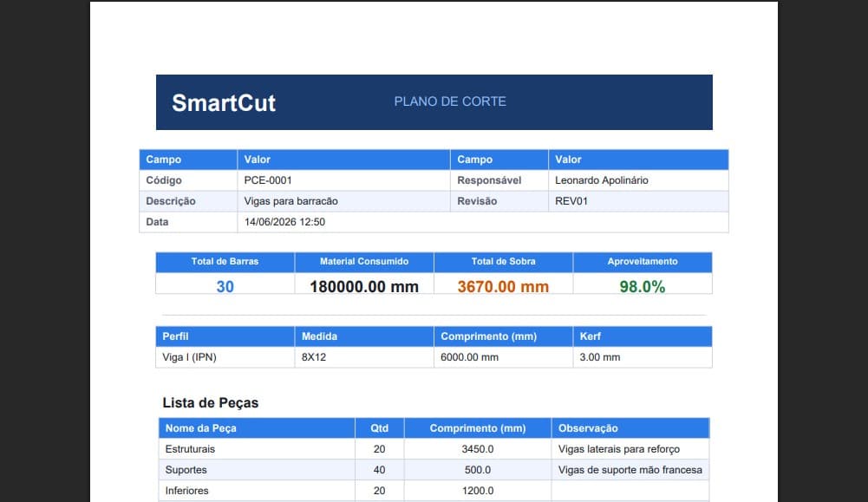Select the 180000.00 mm value
The width and height of the screenshot is (868, 502).
tap(364, 287)
